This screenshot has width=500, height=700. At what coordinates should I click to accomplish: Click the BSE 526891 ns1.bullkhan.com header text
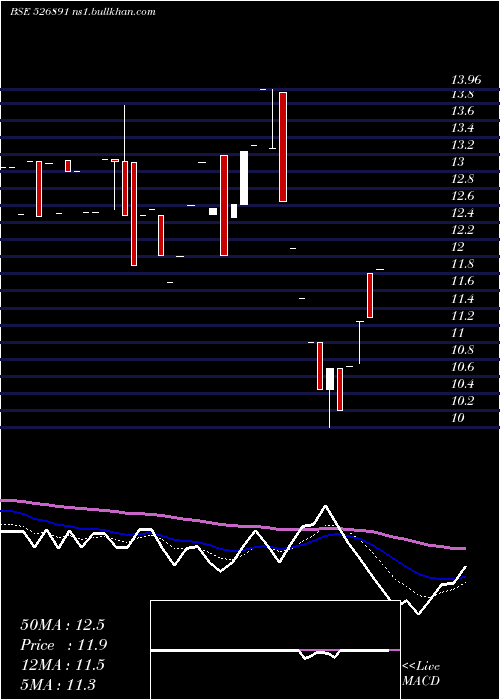(x=83, y=12)
